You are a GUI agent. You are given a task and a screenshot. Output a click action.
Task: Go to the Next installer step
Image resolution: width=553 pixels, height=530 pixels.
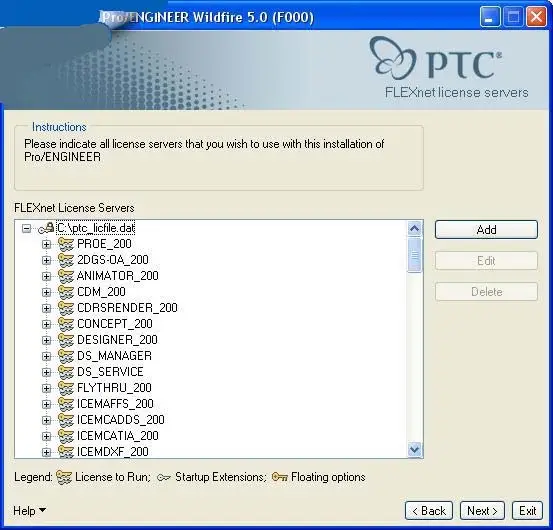[x=482, y=511]
